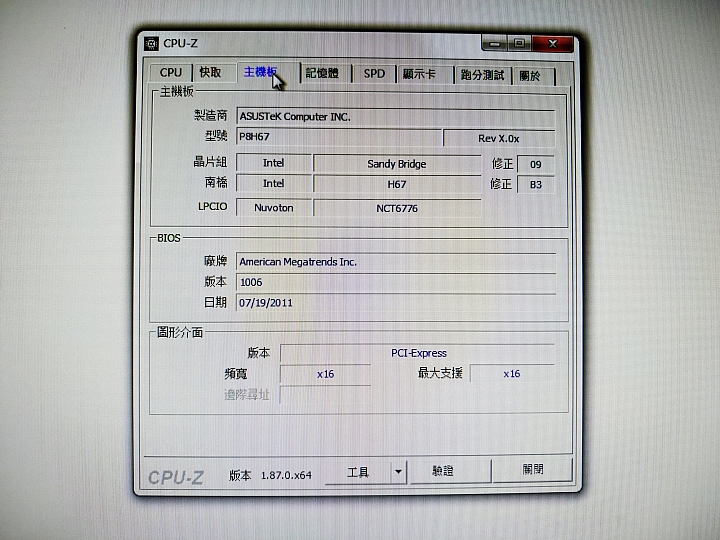Click the 1.87.0.x64 version text
This screenshot has width=720, height=540.
[286, 475]
